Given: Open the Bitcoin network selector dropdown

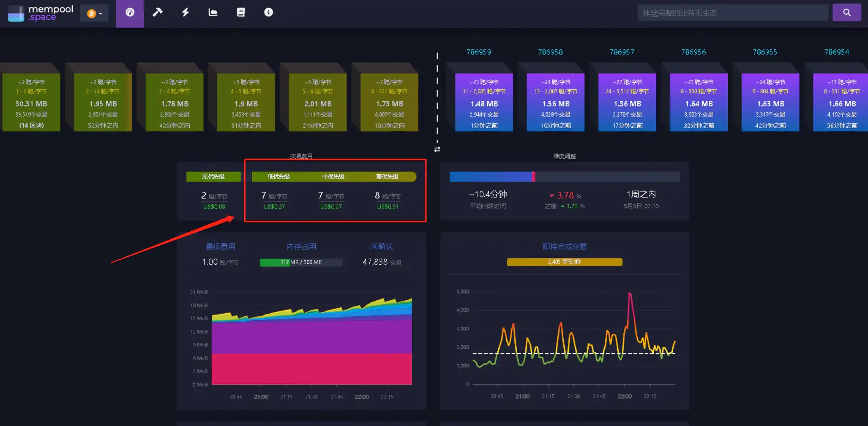Looking at the screenshot, I should tap(94, 13).
